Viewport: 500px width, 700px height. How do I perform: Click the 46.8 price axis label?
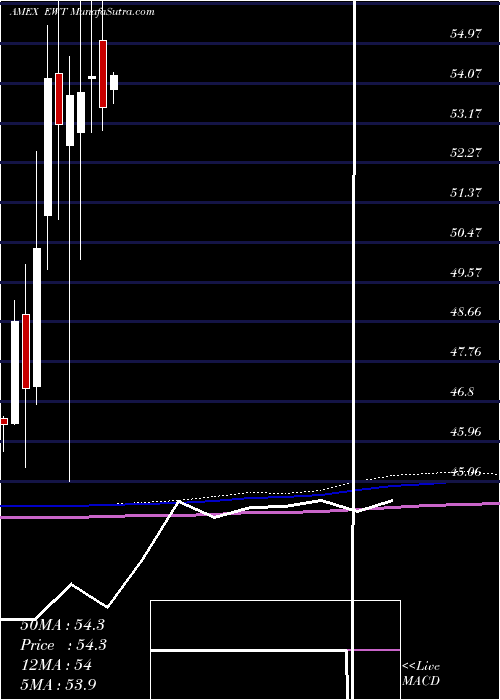(x=462, y=392)
